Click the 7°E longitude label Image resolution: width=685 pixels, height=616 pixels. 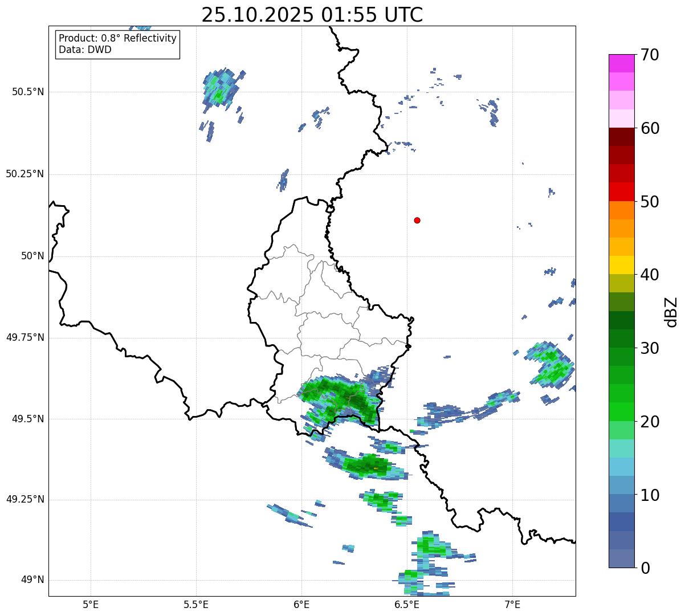pos(512,604)
